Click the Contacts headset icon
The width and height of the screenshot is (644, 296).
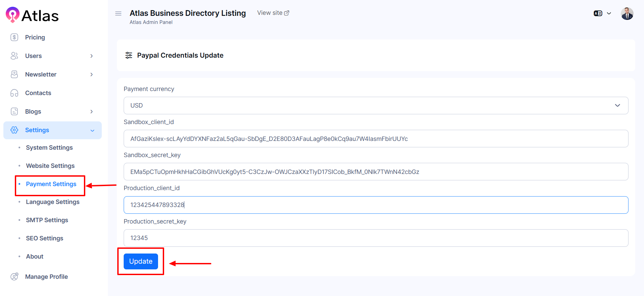[14, 93]
